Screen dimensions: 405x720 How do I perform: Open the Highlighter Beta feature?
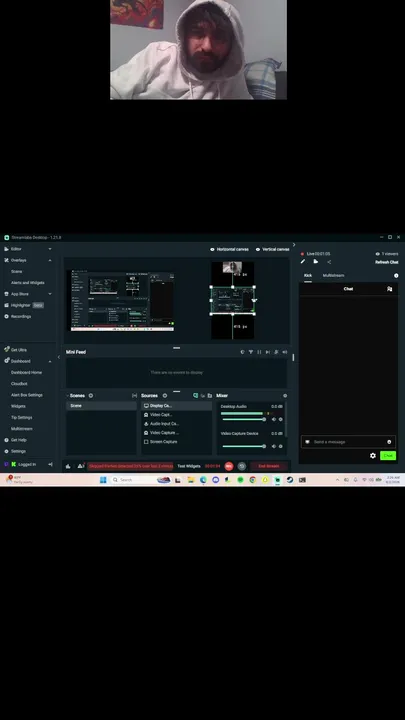[24, 305]
